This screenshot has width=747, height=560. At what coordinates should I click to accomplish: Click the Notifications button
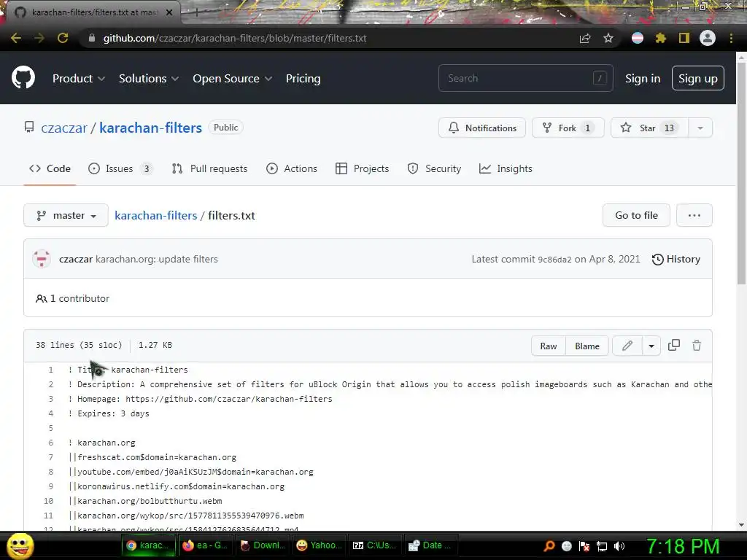(482, 128)
